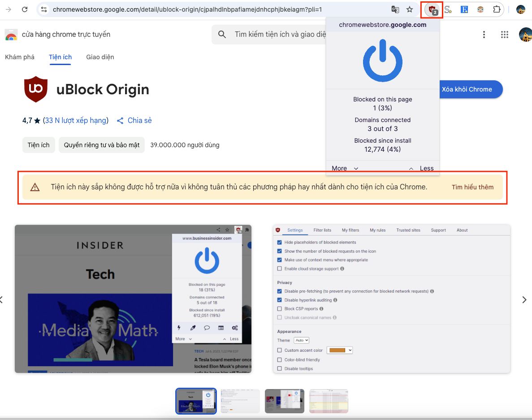Click the Tiện ích category chip

pyautogui.click(x=39, y=145)
